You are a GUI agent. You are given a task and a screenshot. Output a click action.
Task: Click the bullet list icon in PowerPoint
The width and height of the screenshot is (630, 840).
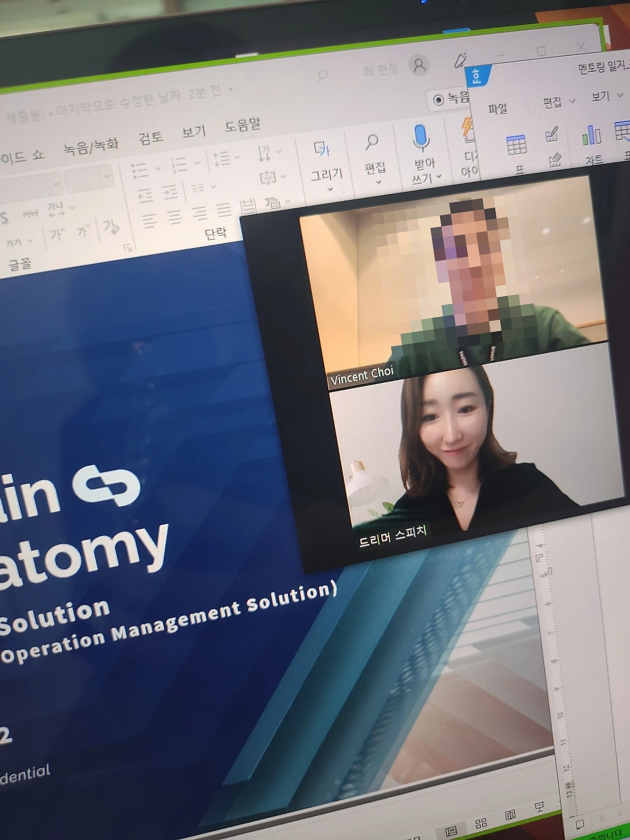point(140,170)
